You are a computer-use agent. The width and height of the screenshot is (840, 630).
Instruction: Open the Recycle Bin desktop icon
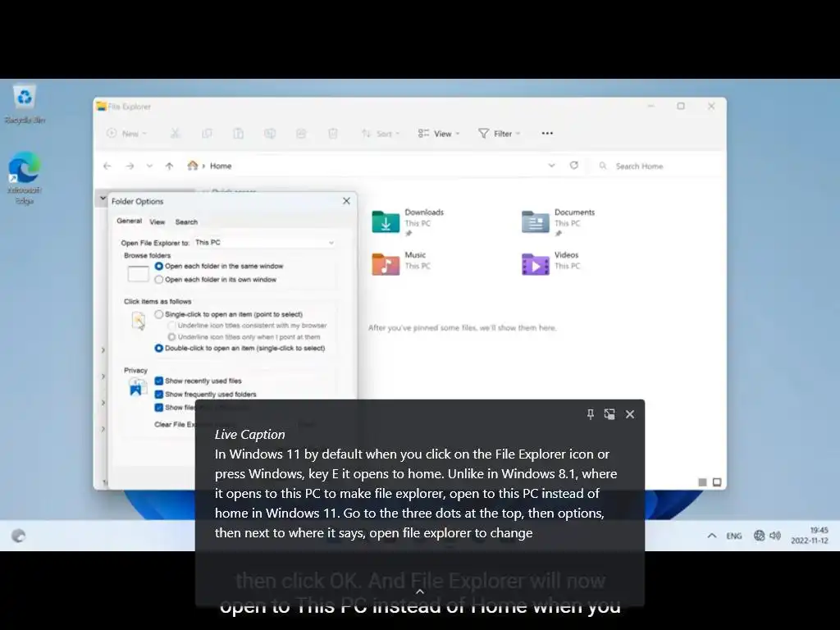click(x=25, y=104)
